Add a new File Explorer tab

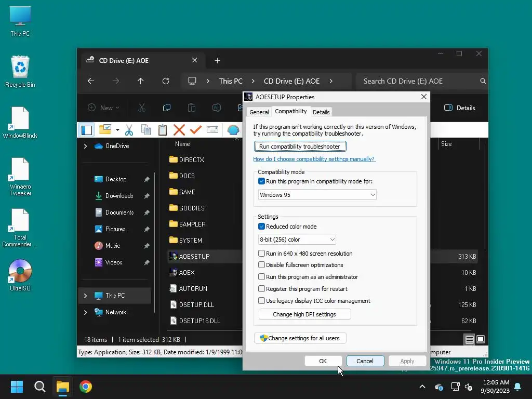pos(218,60)
